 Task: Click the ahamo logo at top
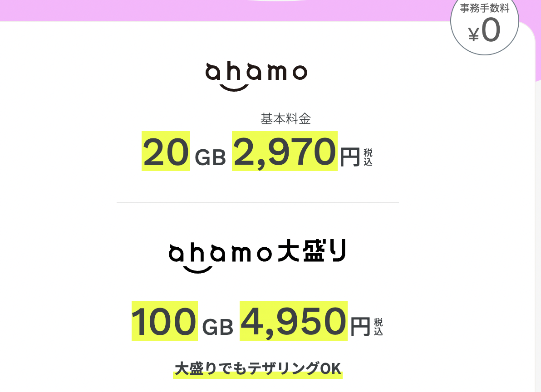256,77
